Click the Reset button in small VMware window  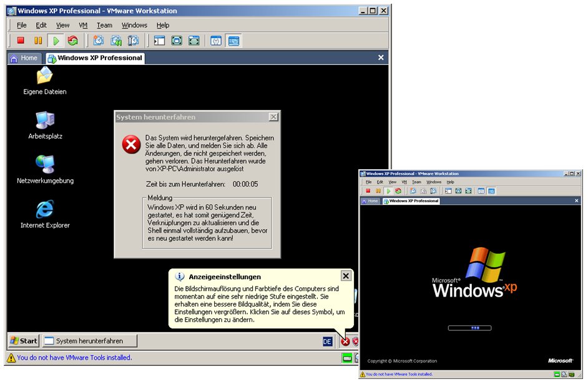click(398, 191)
